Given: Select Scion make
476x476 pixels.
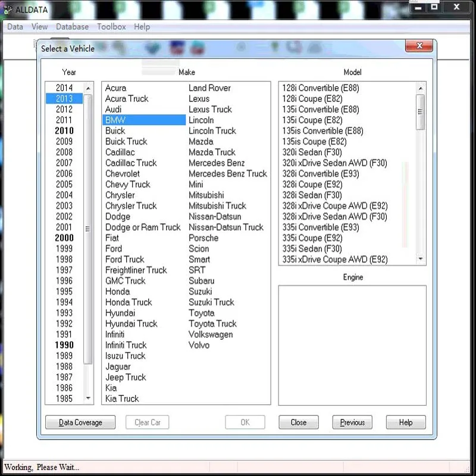Looking at the screenshot, I should [x=199, y=249].
